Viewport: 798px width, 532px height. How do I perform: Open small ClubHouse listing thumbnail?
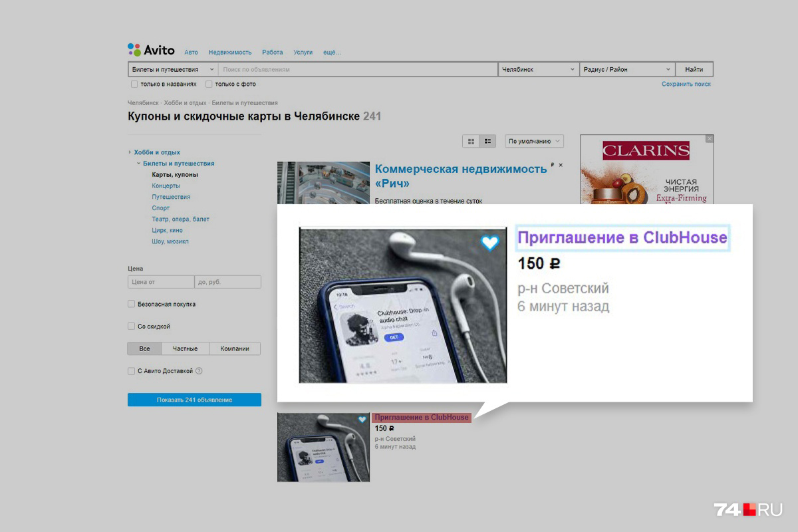pyautogui.click(x=323, y=447)
